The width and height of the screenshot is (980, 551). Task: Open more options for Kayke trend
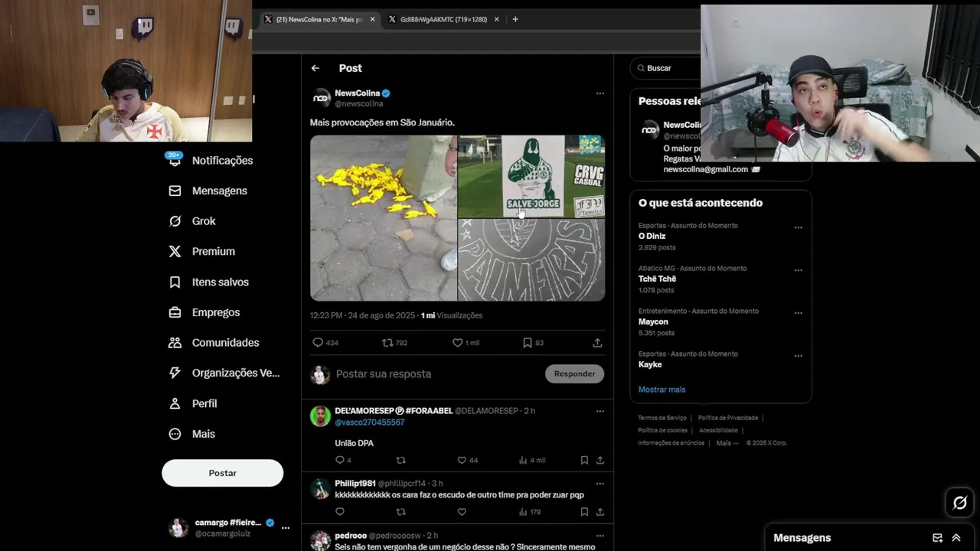pyautogui.click(x=798, y=356)
